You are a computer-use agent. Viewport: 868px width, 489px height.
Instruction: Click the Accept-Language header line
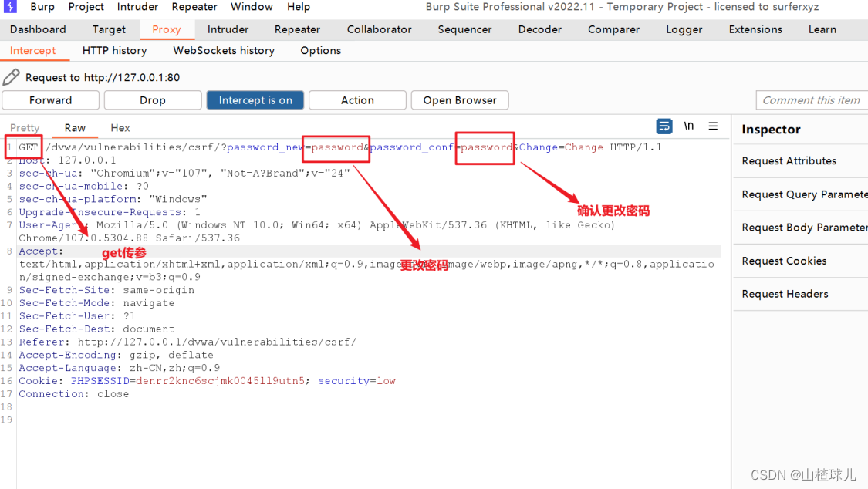click(119, 368)
